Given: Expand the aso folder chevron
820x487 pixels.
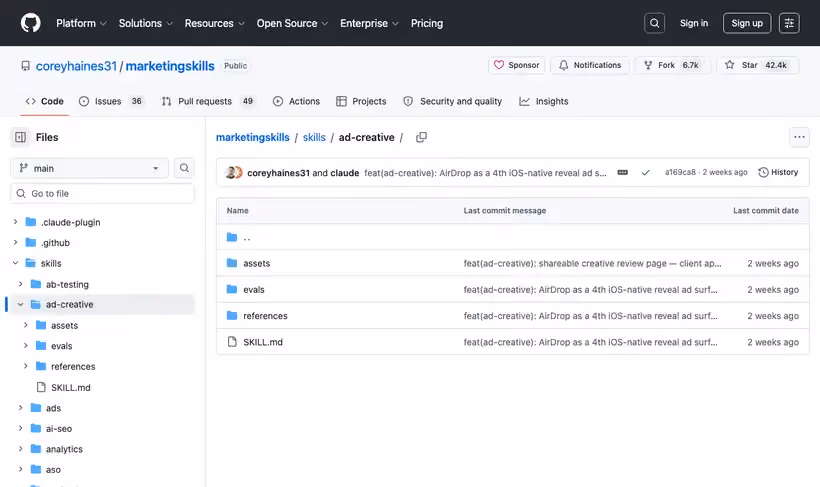Looking at the screenshot, I should 20,469.
